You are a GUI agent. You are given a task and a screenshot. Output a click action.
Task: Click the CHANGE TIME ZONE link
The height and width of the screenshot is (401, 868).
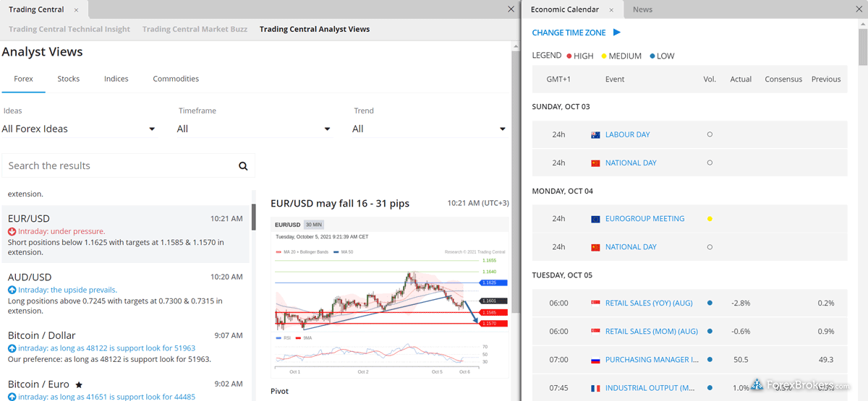point(569,33)
